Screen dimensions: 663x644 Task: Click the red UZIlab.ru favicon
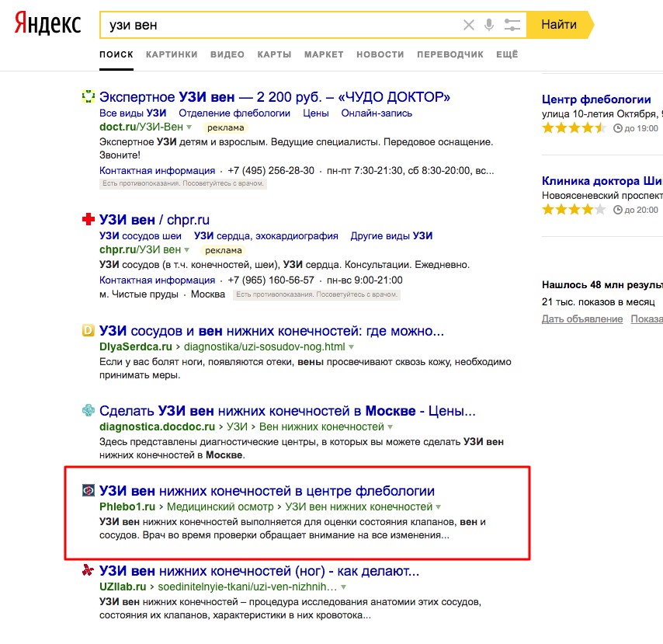click(88, 570)
